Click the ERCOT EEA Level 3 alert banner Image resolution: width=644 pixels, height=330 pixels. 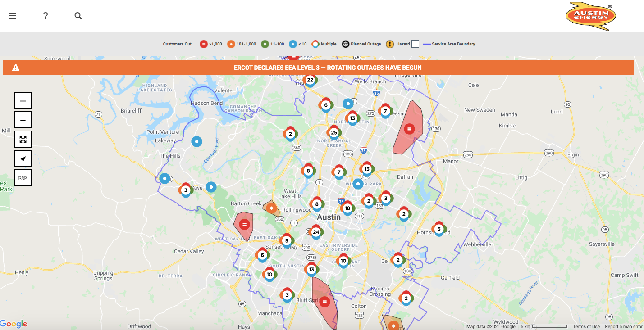click(x=319, y=68)
